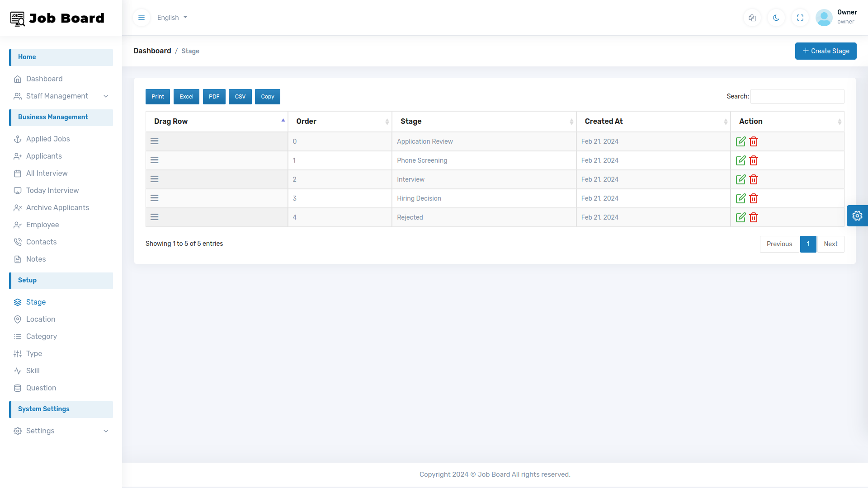This screenshot has width=868, height=488.
Task: Expand the Settings submenu
Action: coord(40,431)
